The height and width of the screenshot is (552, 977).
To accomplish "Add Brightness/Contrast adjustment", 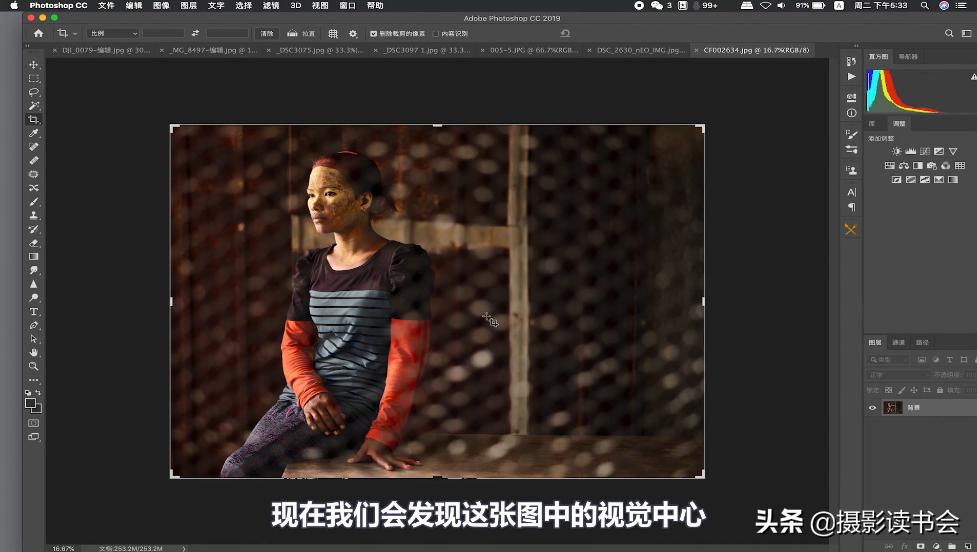I will [x=897, y=151].
